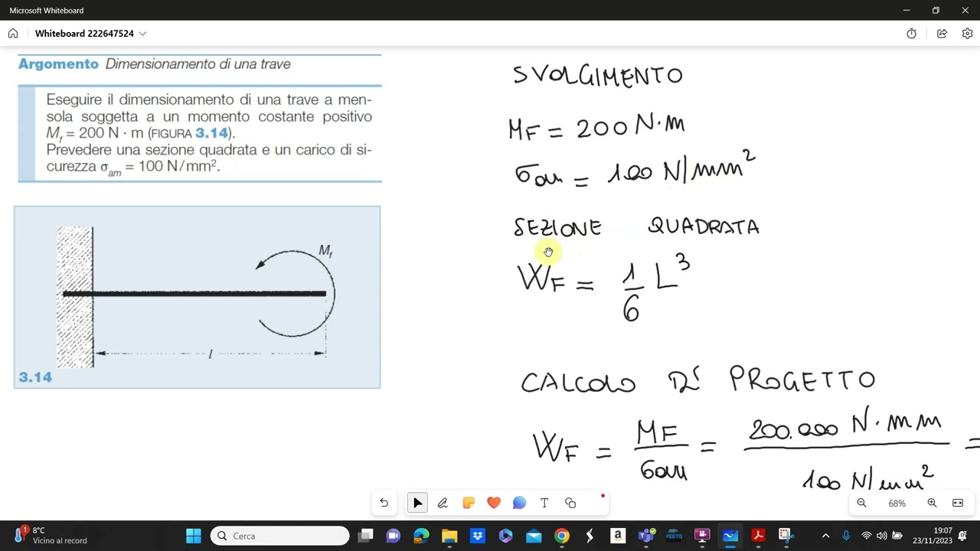Open Dropbox from the taskbar
This screenshot has height=551, width=980.
point(478,536)
